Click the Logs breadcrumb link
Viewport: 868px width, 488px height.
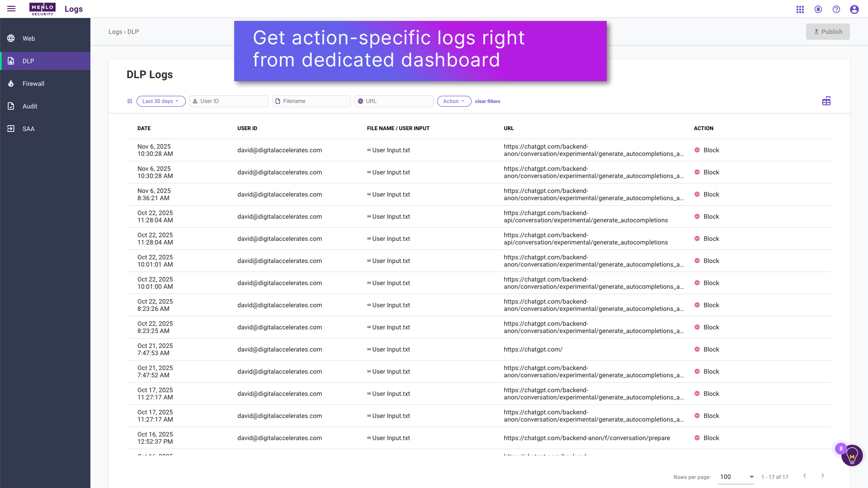(115, 32)
